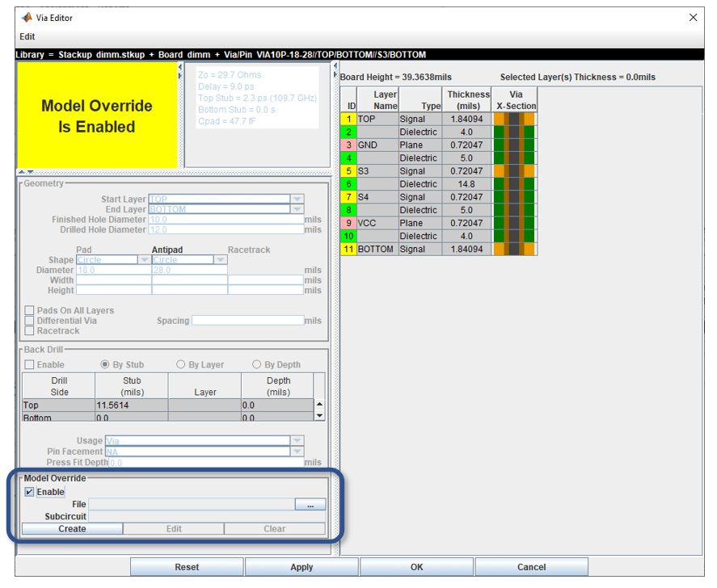Collapse the left pane using the divider arrow

(x=180, y=68)
